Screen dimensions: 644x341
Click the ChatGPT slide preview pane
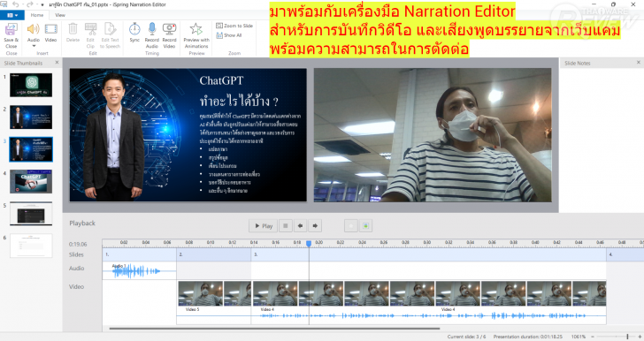point(188,135)
